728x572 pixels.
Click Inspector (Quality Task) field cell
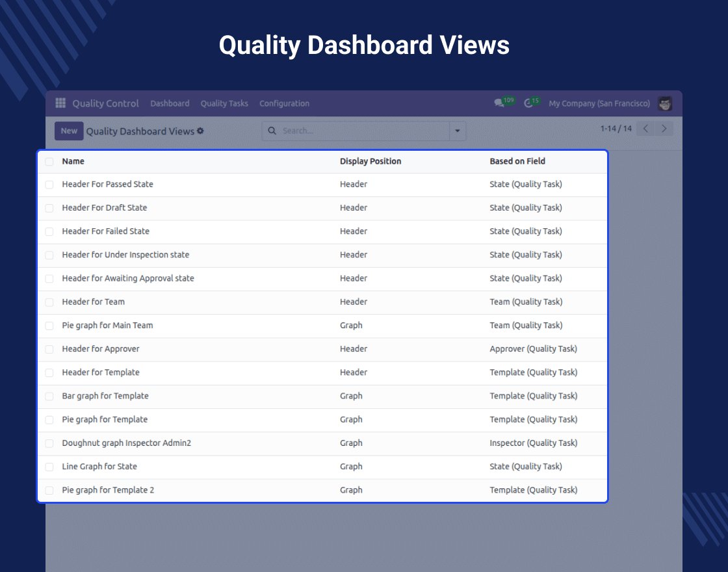pyautogui.click(x=534, y=443)
